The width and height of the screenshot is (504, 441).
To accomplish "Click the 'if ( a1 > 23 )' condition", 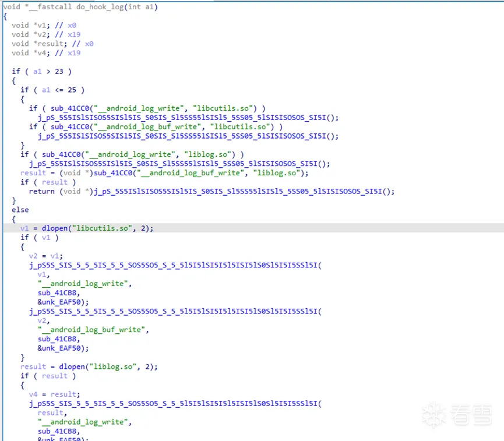I will 42,71.
